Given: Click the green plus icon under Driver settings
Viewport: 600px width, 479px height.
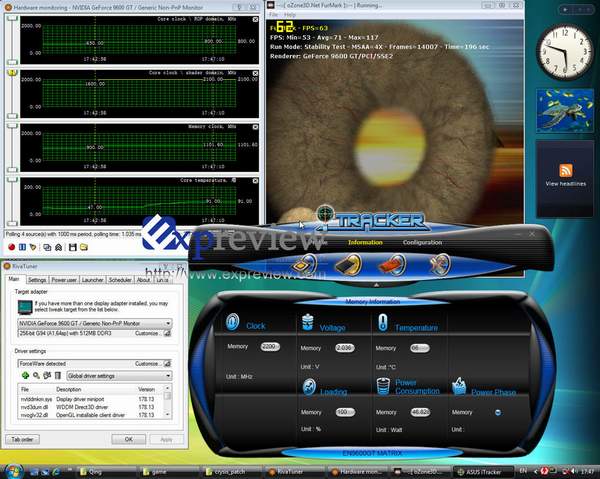Looking at the screenshot, I should (x=25, y=375).
